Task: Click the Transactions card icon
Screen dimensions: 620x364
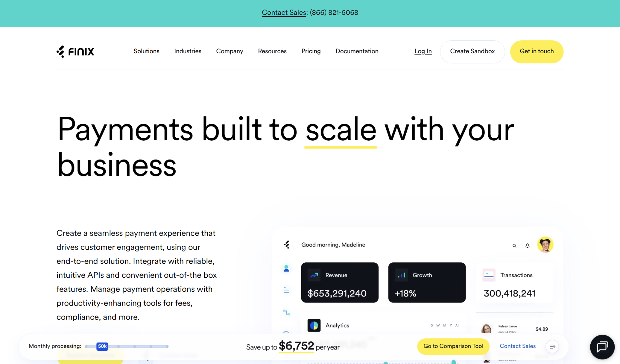Action: 489,275
